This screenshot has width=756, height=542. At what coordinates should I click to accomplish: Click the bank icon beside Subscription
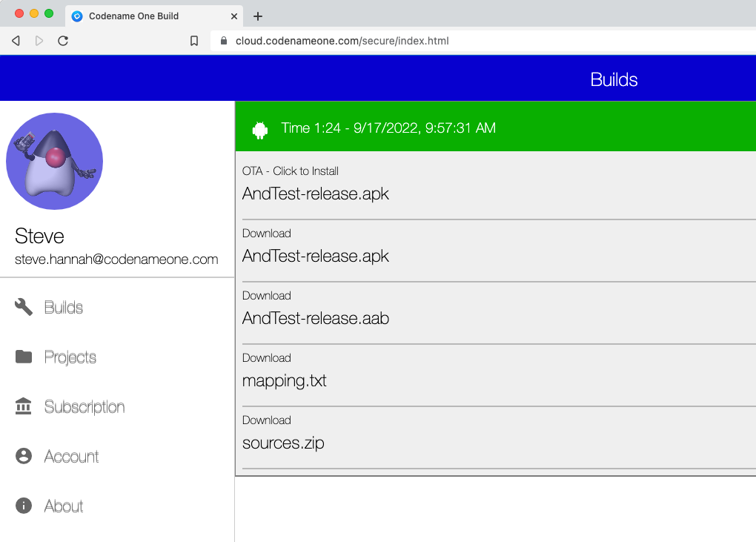point(24,406)
